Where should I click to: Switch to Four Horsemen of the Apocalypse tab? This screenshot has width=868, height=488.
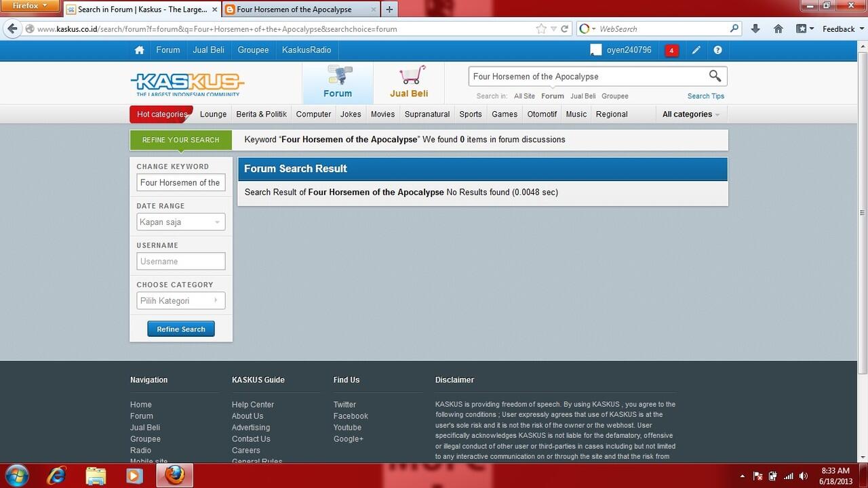[300, 9]
